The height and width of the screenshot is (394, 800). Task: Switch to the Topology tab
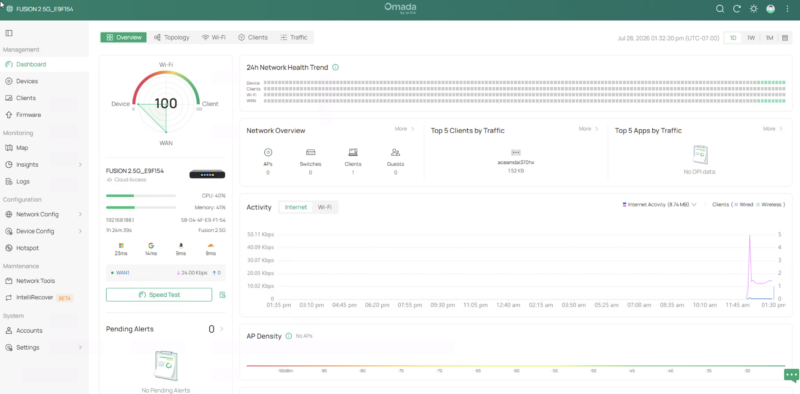tap(172, 37)
